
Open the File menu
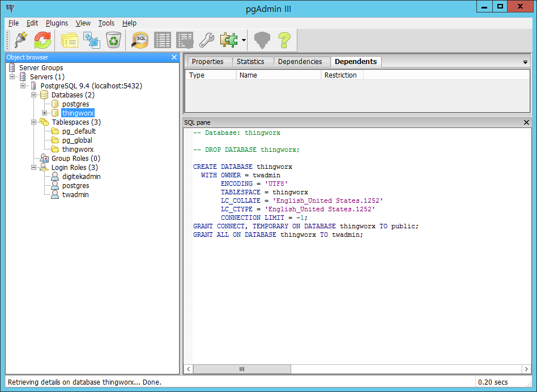pos(14,23)
